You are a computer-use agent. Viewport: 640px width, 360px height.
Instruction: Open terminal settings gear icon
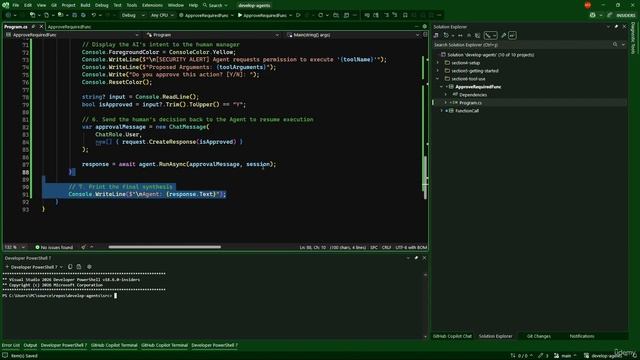tap(89, 267)
